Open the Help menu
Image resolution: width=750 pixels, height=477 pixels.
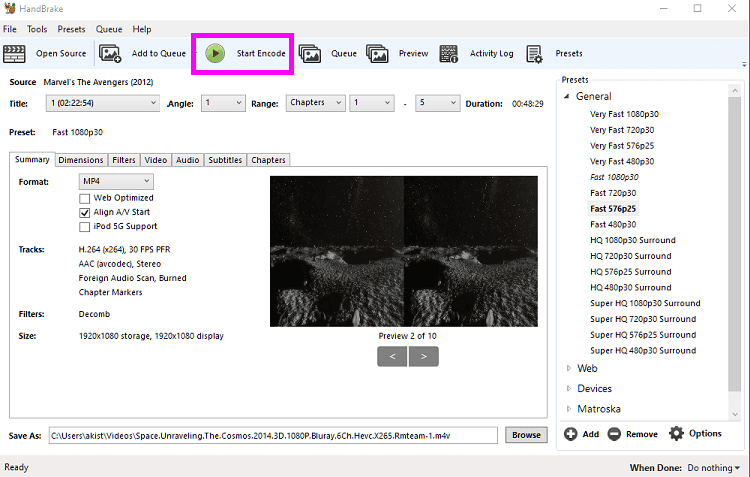(142, 29)
